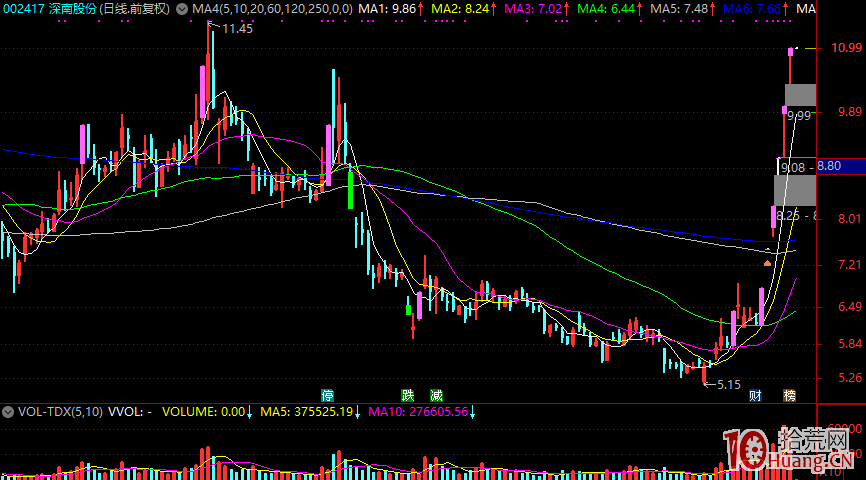The height and width of the screenshot is (480, 866).
Task: Click volume MA10: 276605.56 value
Action: pos(418,412)
